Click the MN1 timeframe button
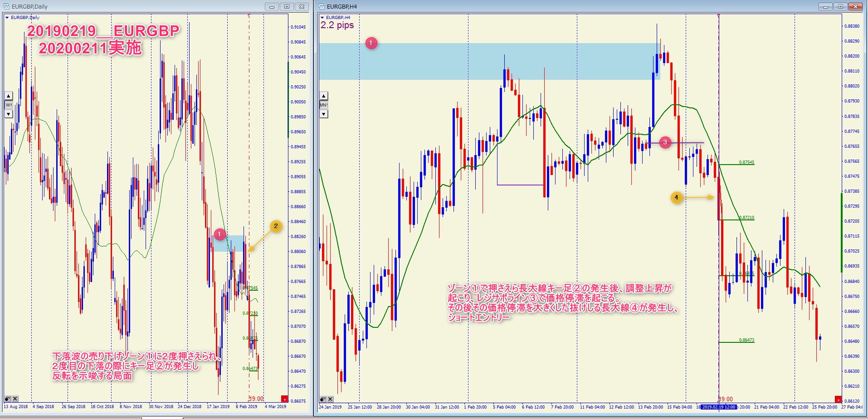This screenshot has height=419, width=868. tap(324, 105)
